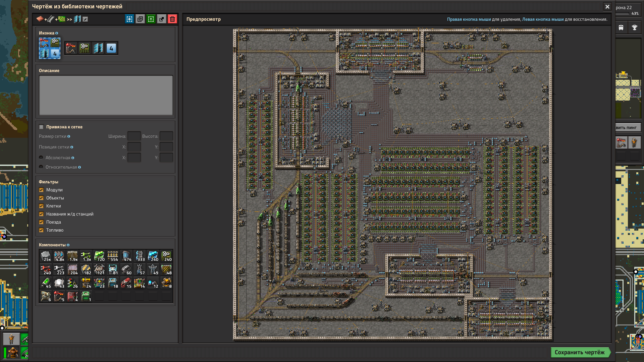Click the grey duplicate blueprint icon
The image size is (644, 362).
click(140, 19)
